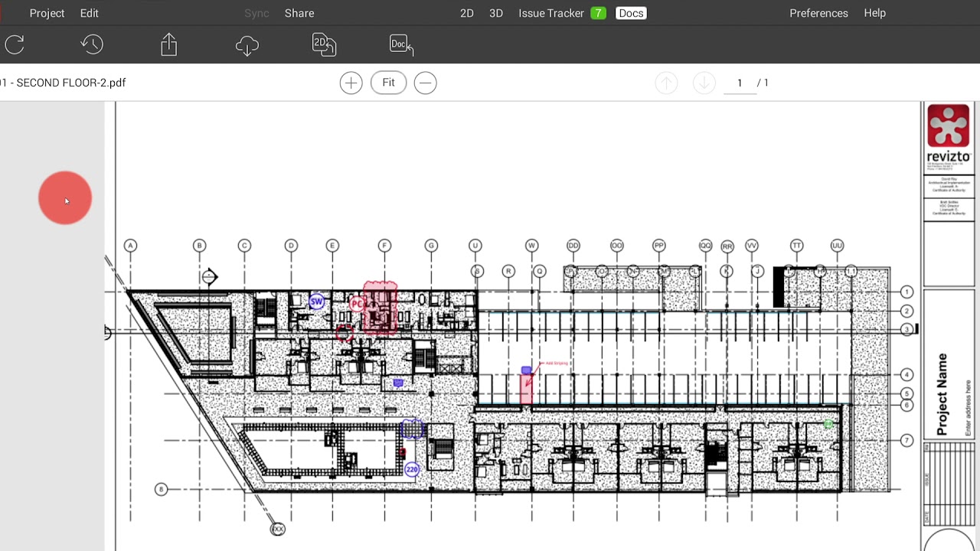Screen dimensions: 980x551
Task: Open the Share menu
Action: [x=299, y=13]
